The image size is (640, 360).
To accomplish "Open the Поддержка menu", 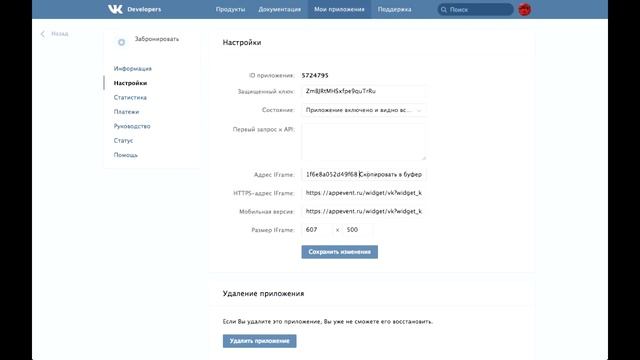I will [394, 9].
